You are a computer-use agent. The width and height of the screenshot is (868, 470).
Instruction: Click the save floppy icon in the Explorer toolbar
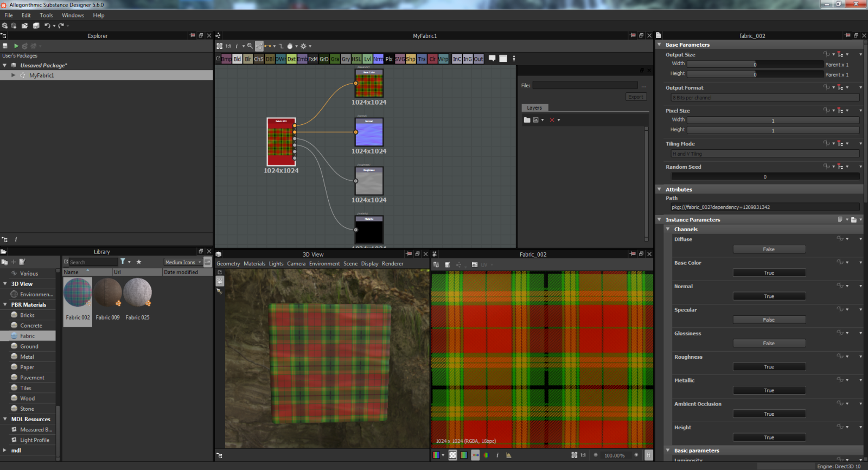coord(5,46)
